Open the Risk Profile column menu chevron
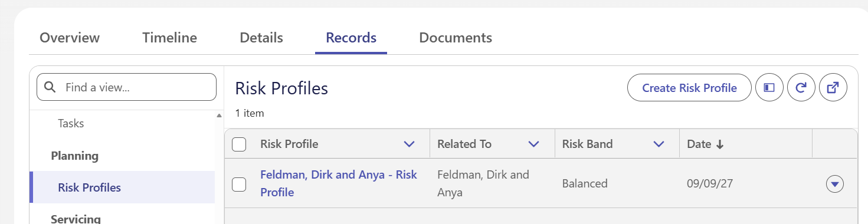This screenshot has height=224, width=868. click(409, 144)
